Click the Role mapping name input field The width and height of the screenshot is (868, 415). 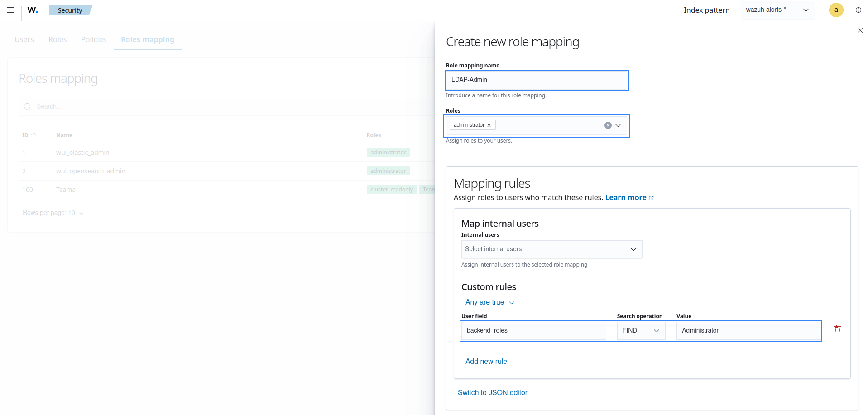pos(536,80)
